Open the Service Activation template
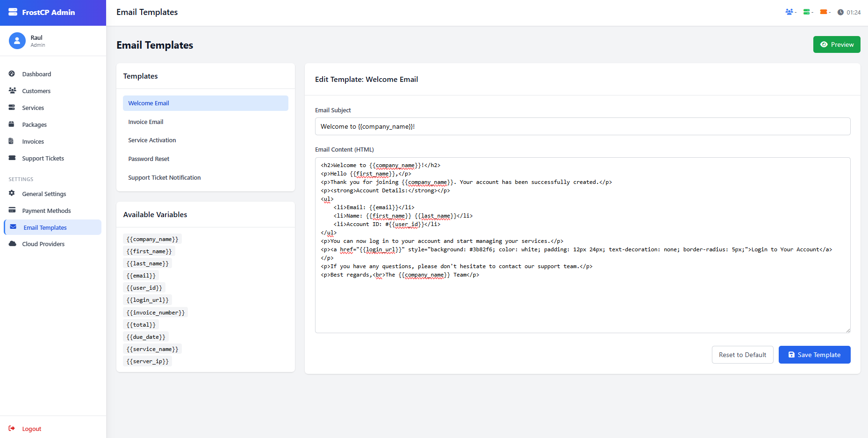This screenshot has height=438, width=868. point(206,140)
